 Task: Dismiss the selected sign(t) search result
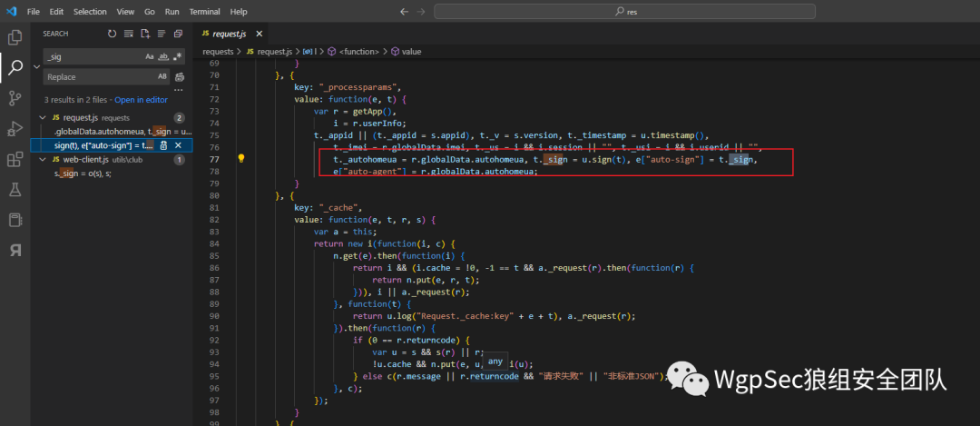[x=178, y=145]
